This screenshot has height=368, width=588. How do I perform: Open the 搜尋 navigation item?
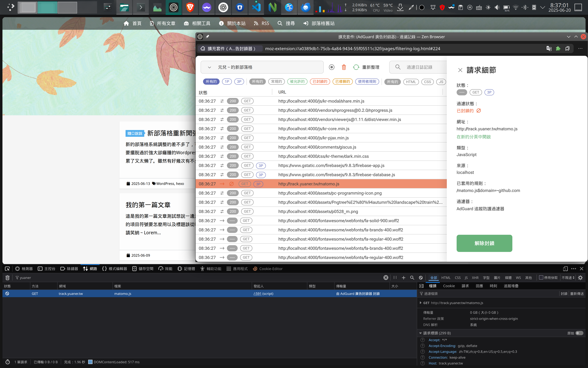click(286, 23)
